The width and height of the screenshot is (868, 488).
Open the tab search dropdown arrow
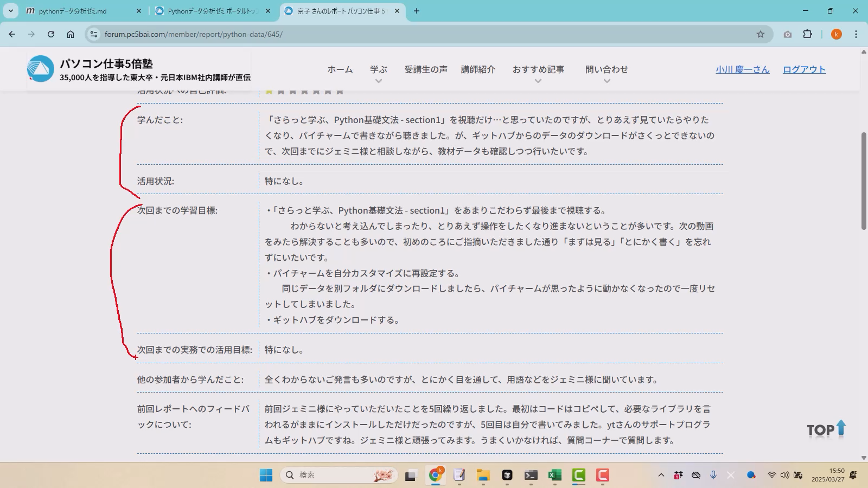pyautogui.click(x=11, y=11)
